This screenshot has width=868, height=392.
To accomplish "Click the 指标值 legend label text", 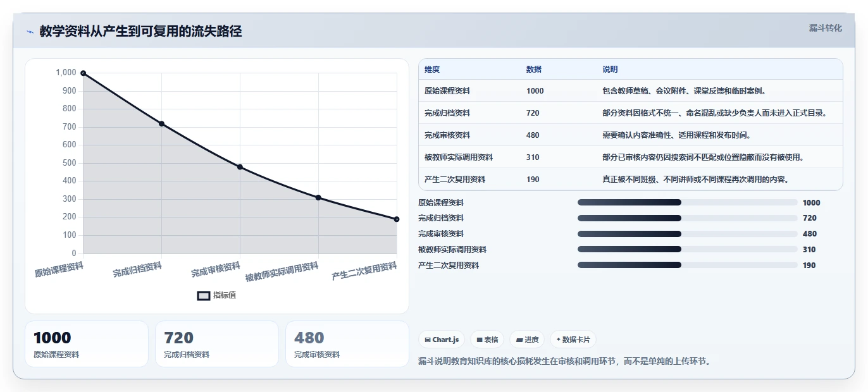I will click(x=225, y=295).
